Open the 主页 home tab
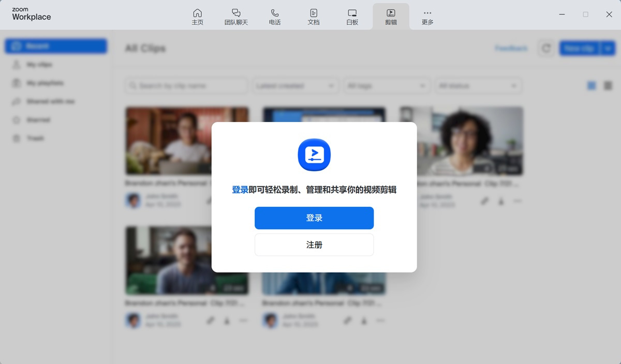This screenshot has width=621, height=364. (197, 17)
